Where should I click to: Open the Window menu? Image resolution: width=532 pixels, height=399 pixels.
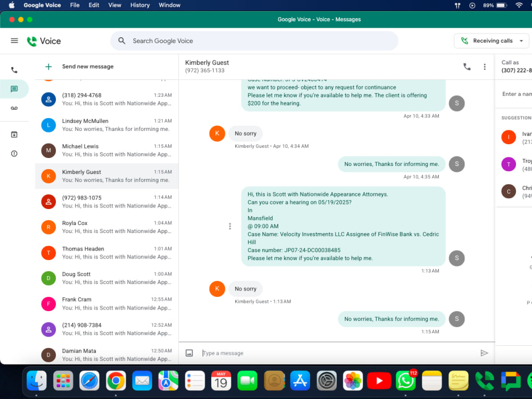169,5
